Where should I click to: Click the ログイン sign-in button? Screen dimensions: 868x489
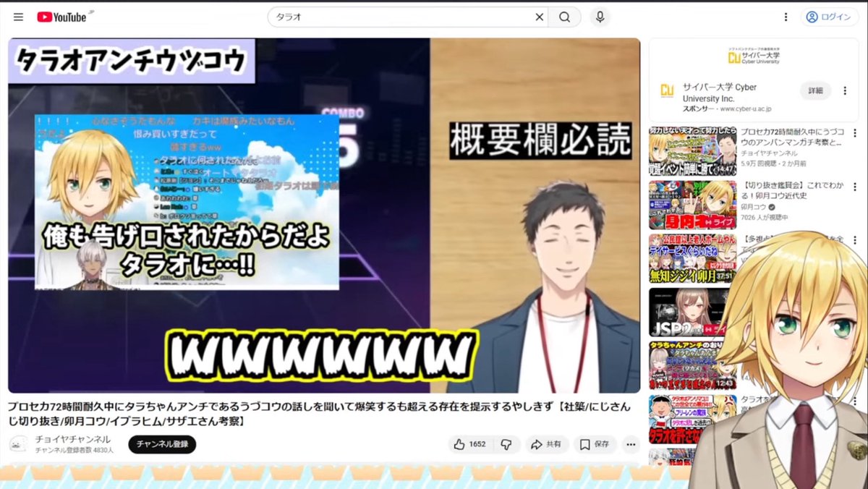tap(830, 17)
